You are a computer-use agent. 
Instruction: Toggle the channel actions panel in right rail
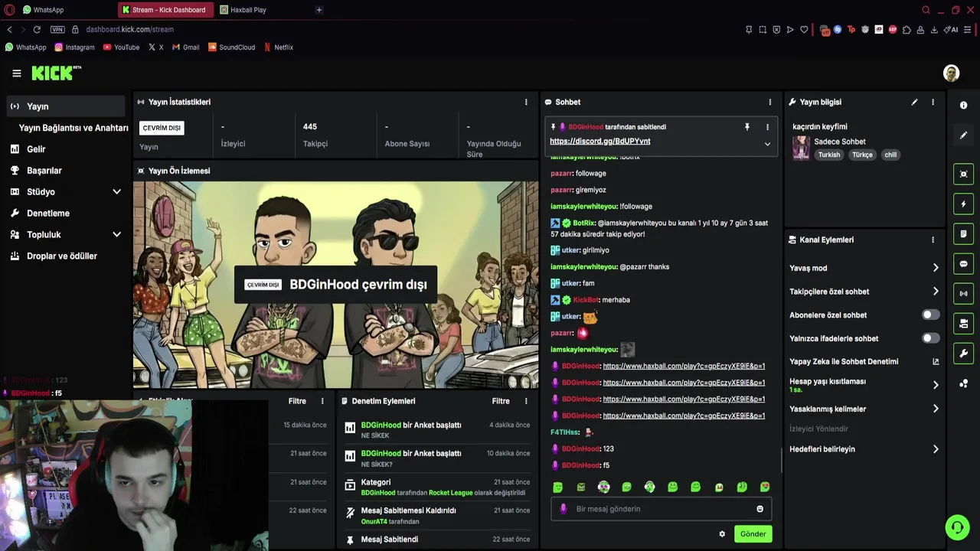point(963,324)
